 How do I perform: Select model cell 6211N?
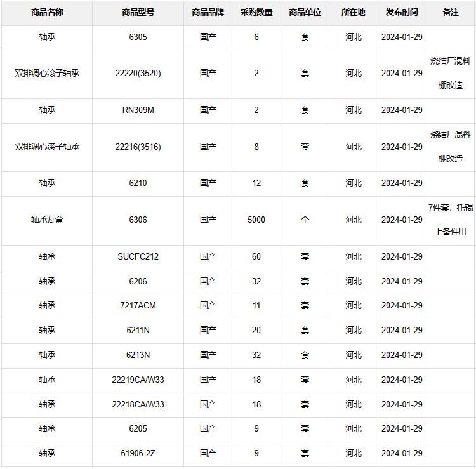138,331
